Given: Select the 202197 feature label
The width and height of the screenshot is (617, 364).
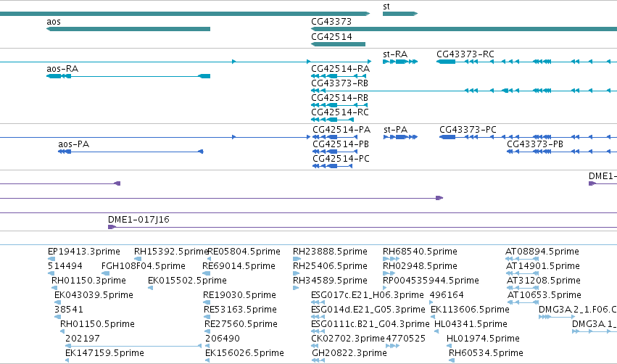Looking at the screenshot, I should [82, 339].
